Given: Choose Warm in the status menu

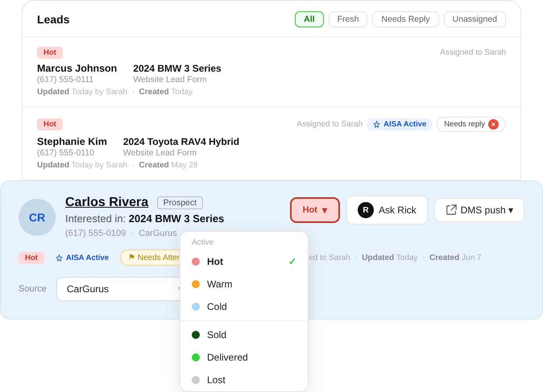Looking at the screenshot, I should tap(244, 284).
